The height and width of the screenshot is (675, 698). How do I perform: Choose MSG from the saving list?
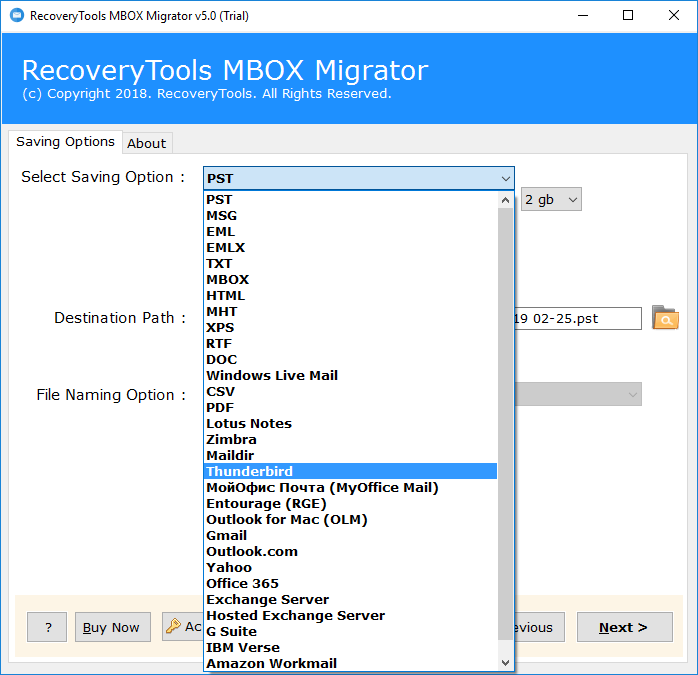(x=351, y=216)
